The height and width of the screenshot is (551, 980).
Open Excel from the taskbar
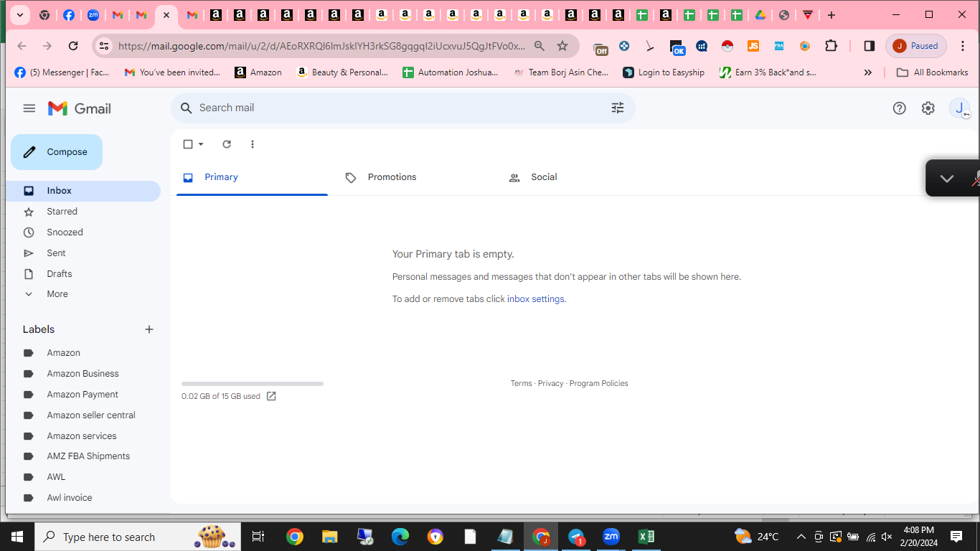(x=646, y=537)
